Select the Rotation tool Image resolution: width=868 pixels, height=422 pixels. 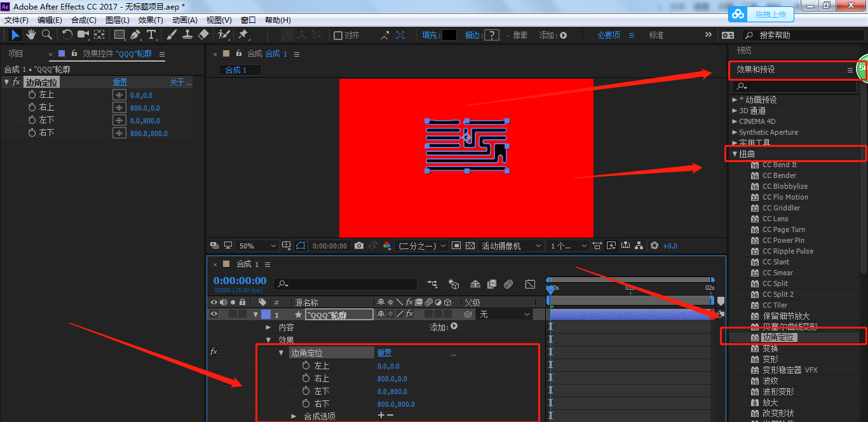click(x=67, y=35)
